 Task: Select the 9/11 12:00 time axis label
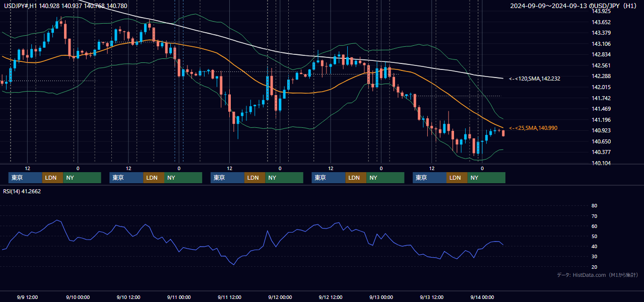point(230,297)
